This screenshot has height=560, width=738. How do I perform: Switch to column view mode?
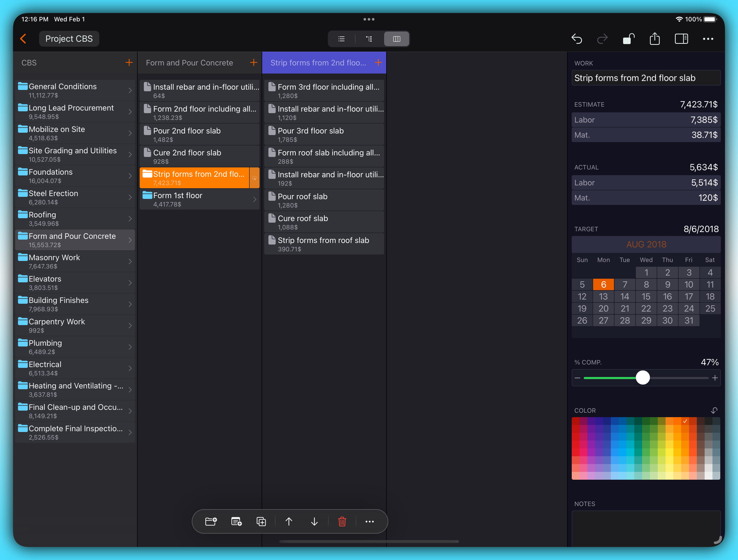pos(396,39)
